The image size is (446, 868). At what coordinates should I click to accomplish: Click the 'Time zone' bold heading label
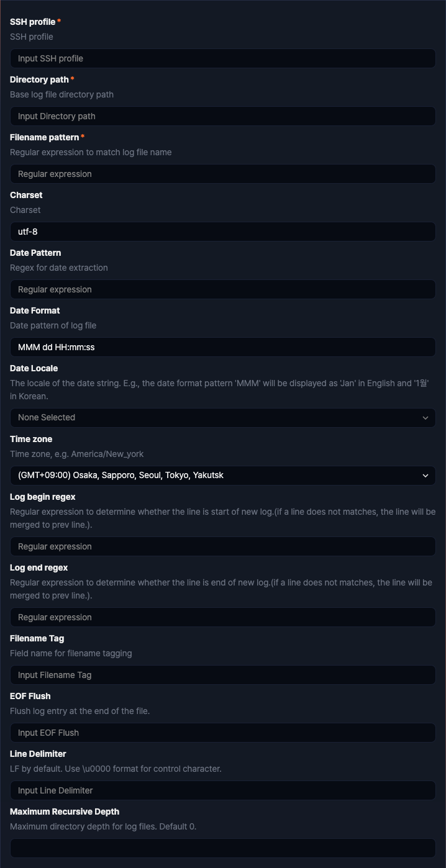31,439
